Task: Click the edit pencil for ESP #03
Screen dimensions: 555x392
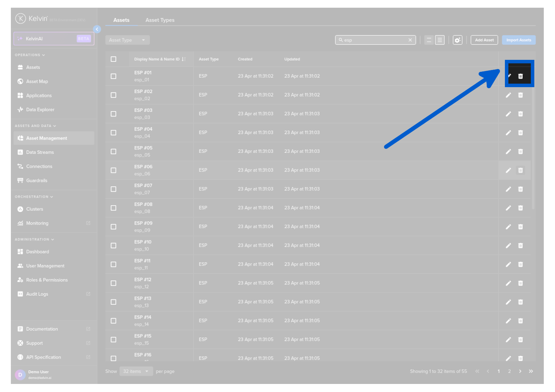Action: tap(508, 114)
